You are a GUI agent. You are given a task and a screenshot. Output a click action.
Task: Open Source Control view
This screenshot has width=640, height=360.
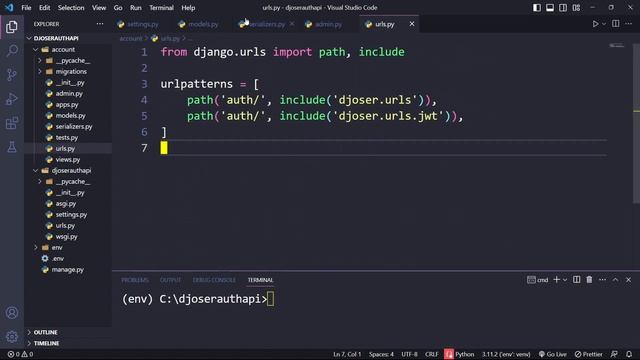coord(12,75)
